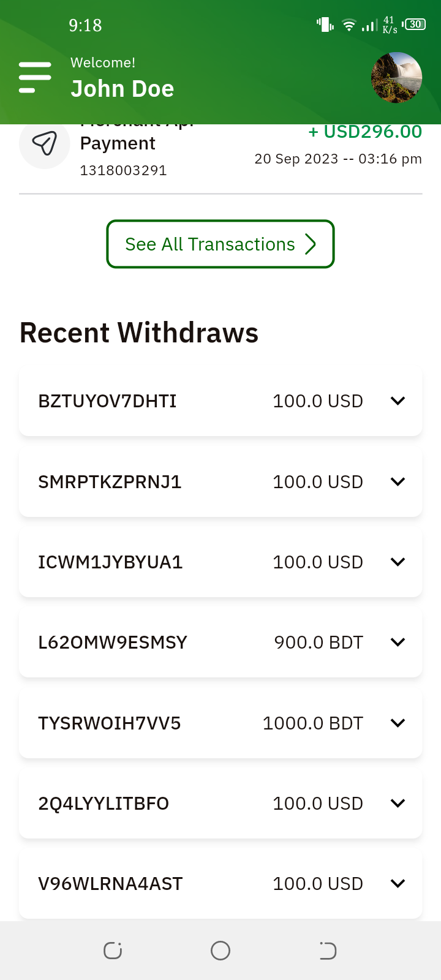Tap the John Doe profile picture
Viewport: 441px width, 980px height.
coord(396,77)
